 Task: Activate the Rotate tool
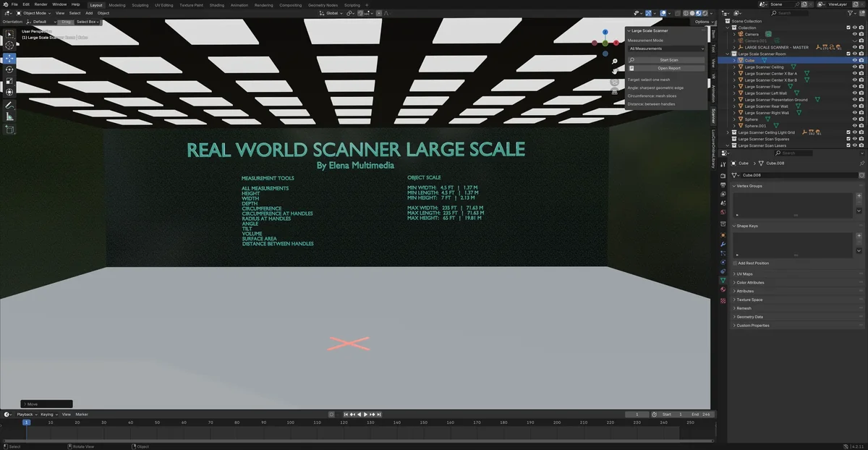click(x=9, y=69)
